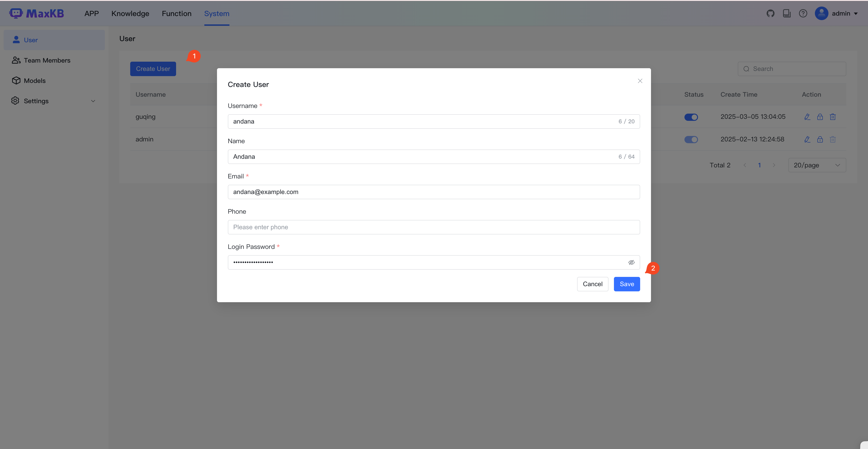The image size is (868, 449).
Task: Select User in the sidebar
Action: [54, 40]
